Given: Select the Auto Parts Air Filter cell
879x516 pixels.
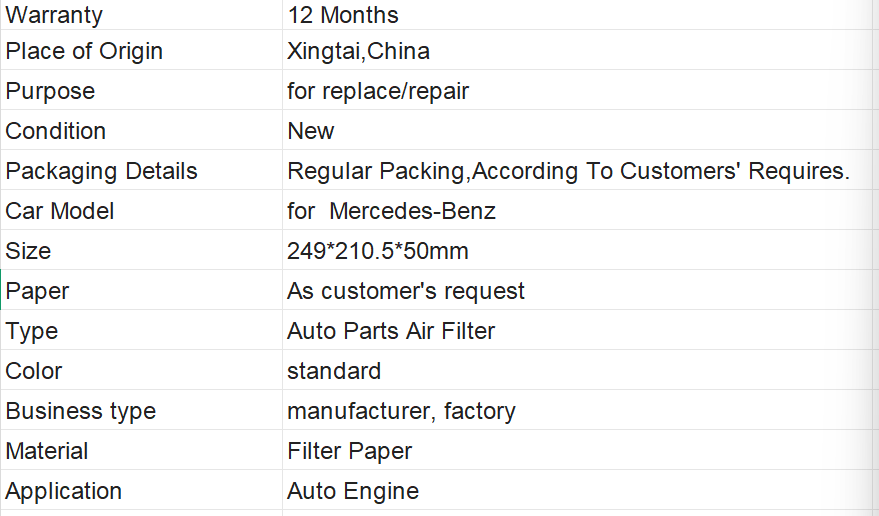Looking at the screenshot, I should pos(577,330).
